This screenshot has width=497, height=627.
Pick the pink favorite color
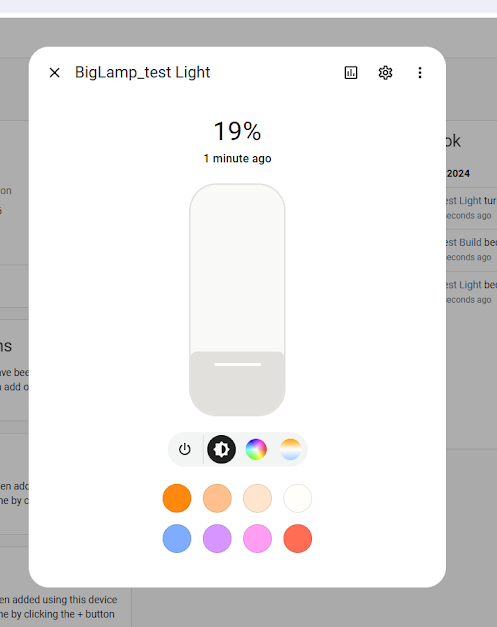[x=257, y=538]
